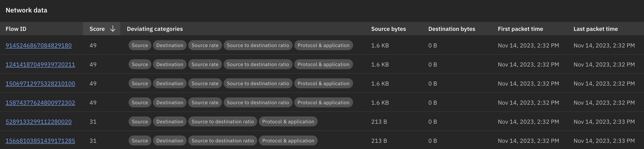This screenshot has width=644, height=149.
Task: Open flow 12414187049939720211
Action: (x=40, y=64)
